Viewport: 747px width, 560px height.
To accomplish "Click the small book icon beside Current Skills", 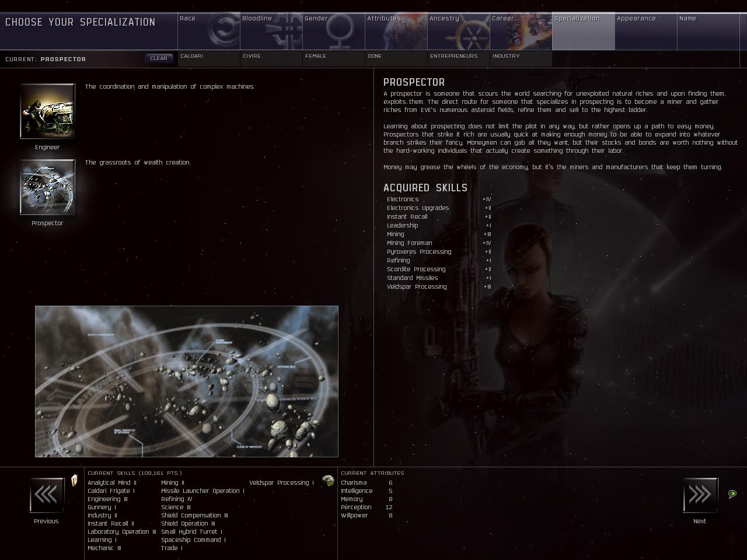I will tap(74, 481).
